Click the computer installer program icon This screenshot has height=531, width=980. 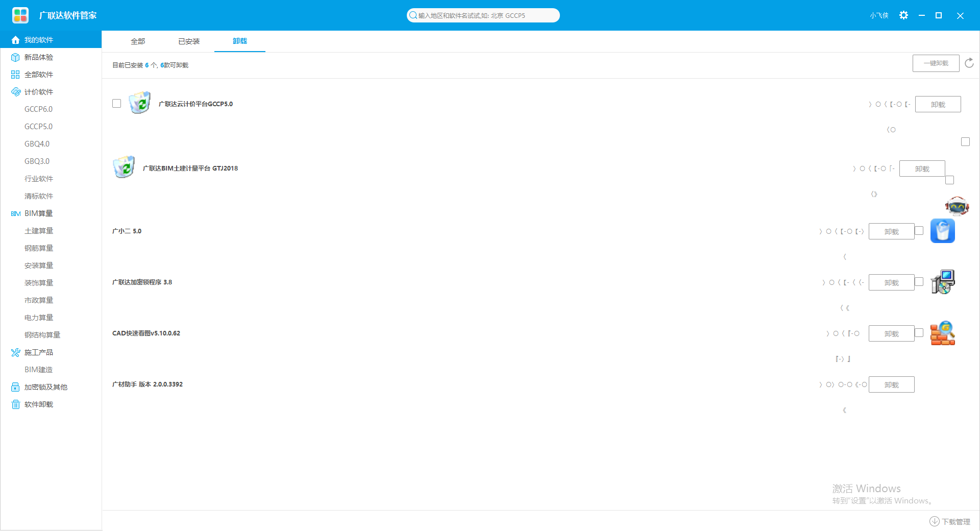(943, 282)
